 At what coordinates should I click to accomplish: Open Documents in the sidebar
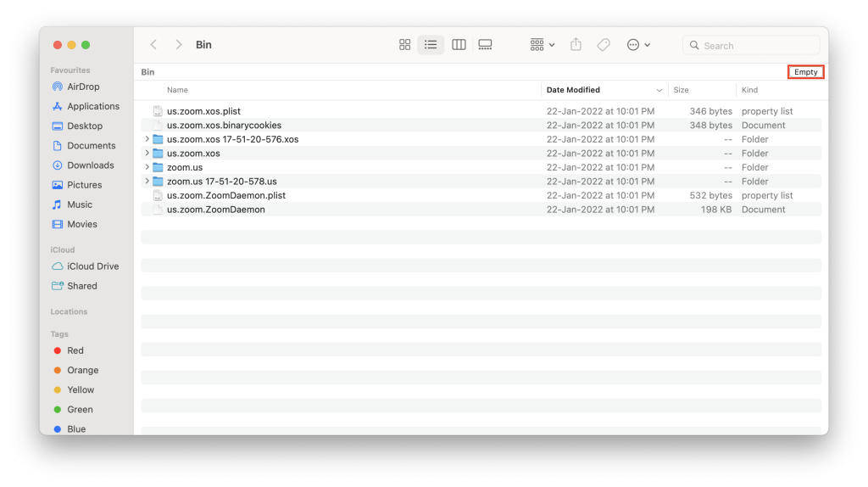pyautogui.click(x=84, y=146)
